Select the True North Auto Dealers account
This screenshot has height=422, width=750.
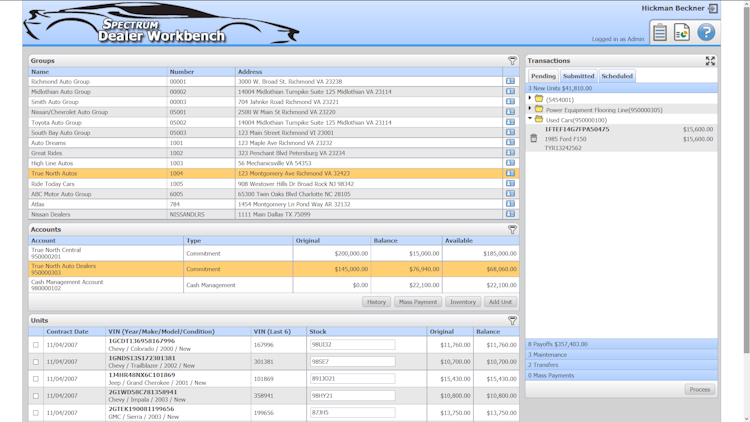(274, 269)
